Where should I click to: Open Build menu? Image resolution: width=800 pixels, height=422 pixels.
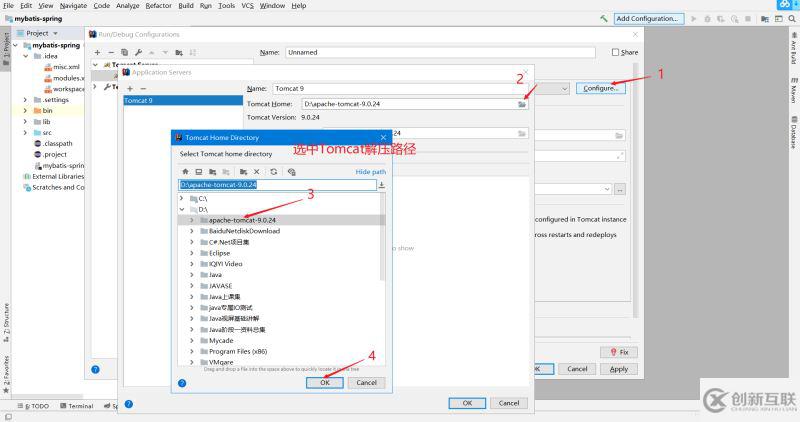pyautogui.click(x=186, y=6)
